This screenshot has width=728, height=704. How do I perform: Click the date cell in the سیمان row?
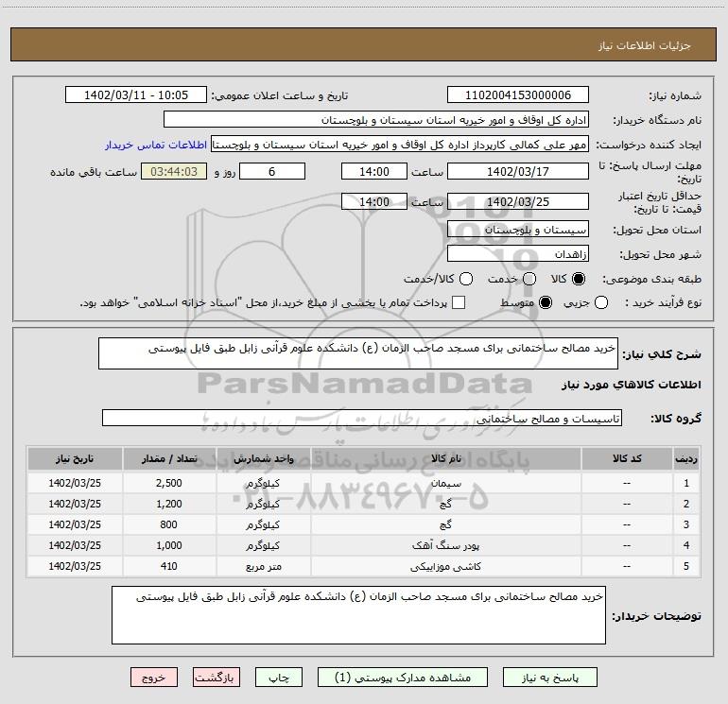tap(75, 483)
